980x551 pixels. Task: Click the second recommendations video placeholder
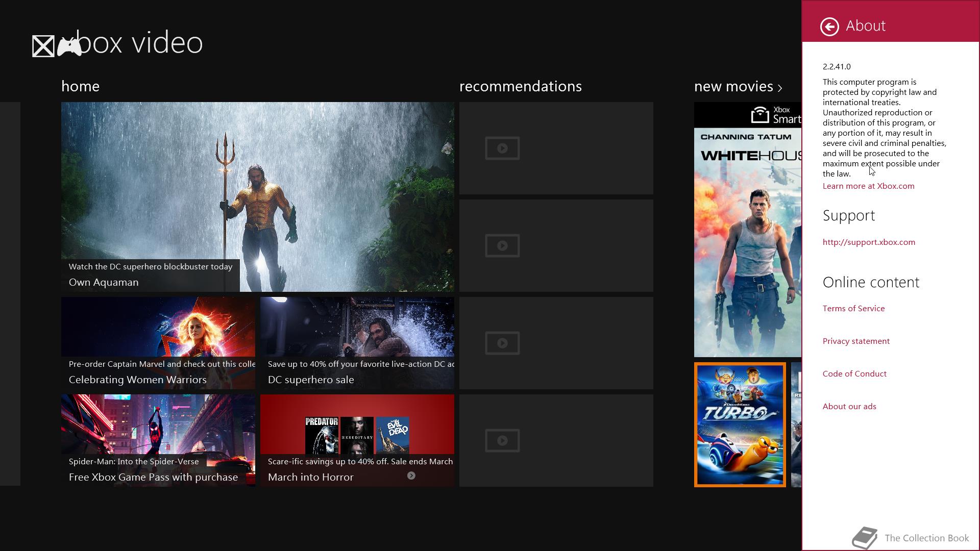coord(556,245)
